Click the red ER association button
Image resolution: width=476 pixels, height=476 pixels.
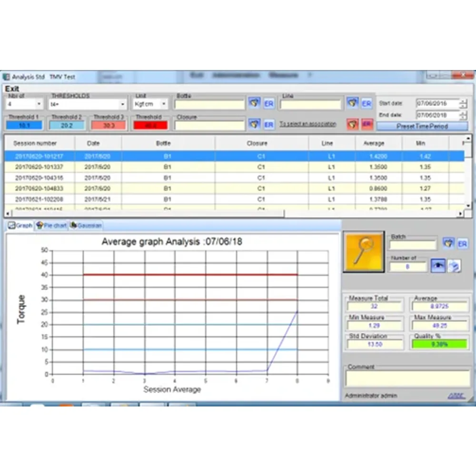click(367, 124)
